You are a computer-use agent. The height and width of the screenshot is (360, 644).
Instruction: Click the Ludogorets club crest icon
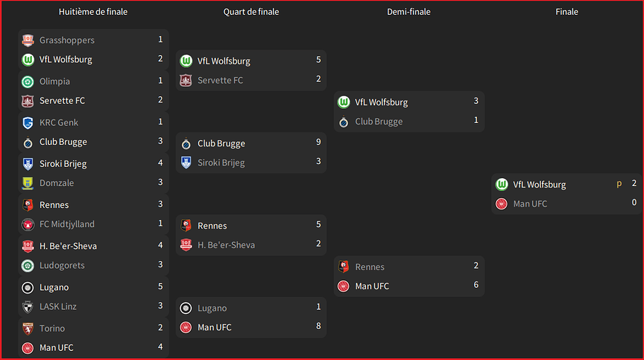click(x=28, y=266)
